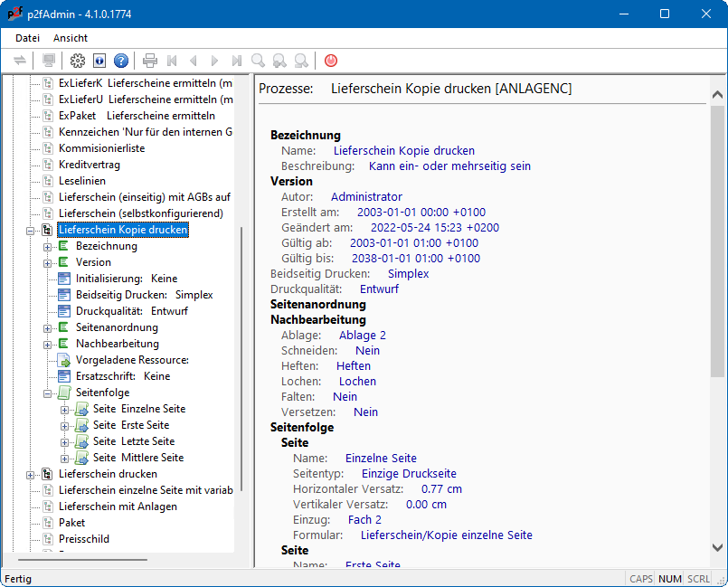Click the magnifier search icon
728x587 pixels.
click(x=259, y=61)
